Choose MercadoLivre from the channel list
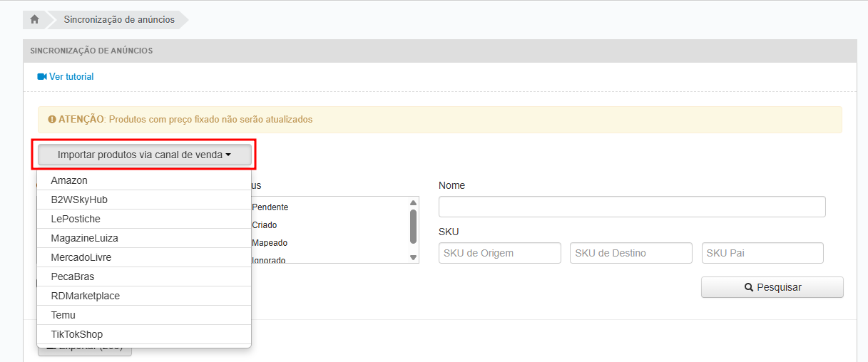Image resolution: width=868 pixels, height=362 pixels. coord(144,257)
